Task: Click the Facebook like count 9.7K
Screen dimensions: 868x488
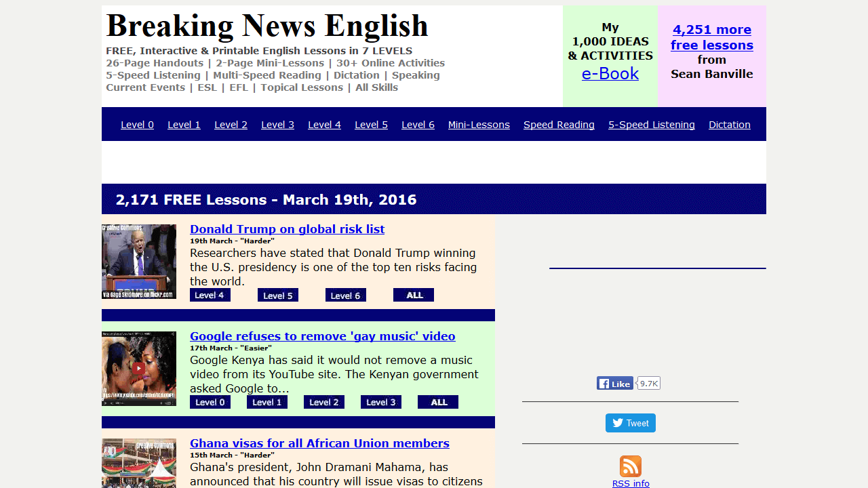Action: (649, 384)
